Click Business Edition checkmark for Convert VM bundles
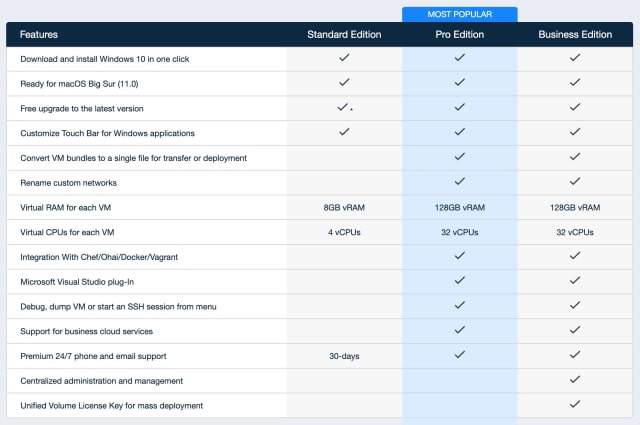Screen dimensions: 640x425 (575, 157)
